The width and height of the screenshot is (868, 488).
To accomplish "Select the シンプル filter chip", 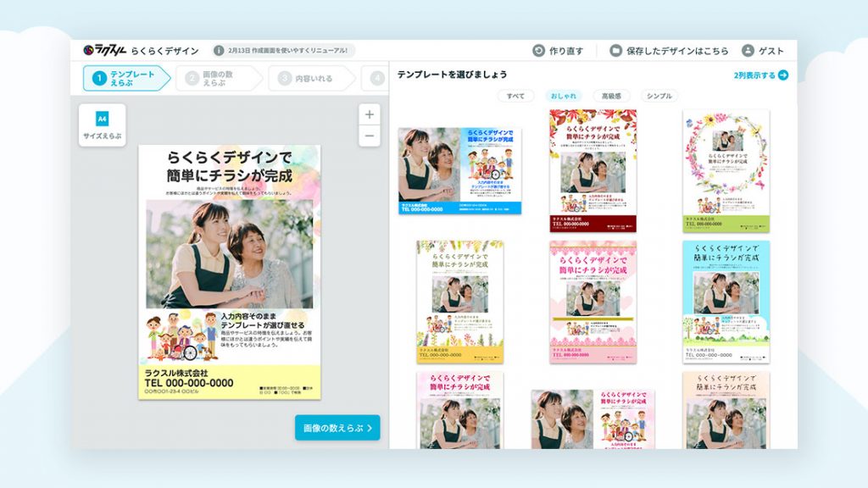I will coord(659,96).
